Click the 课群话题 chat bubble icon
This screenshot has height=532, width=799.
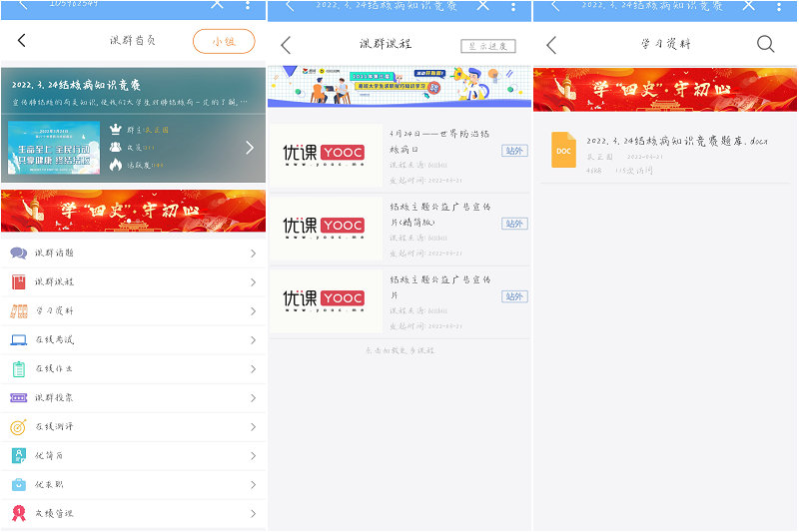[x=19, y=254]
